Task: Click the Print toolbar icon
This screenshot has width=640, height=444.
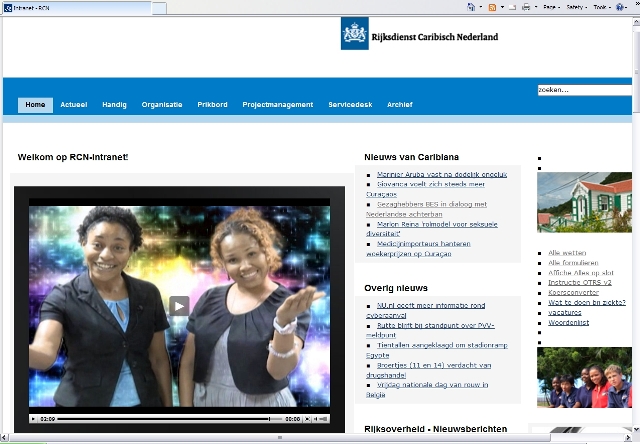Action: 526,7
